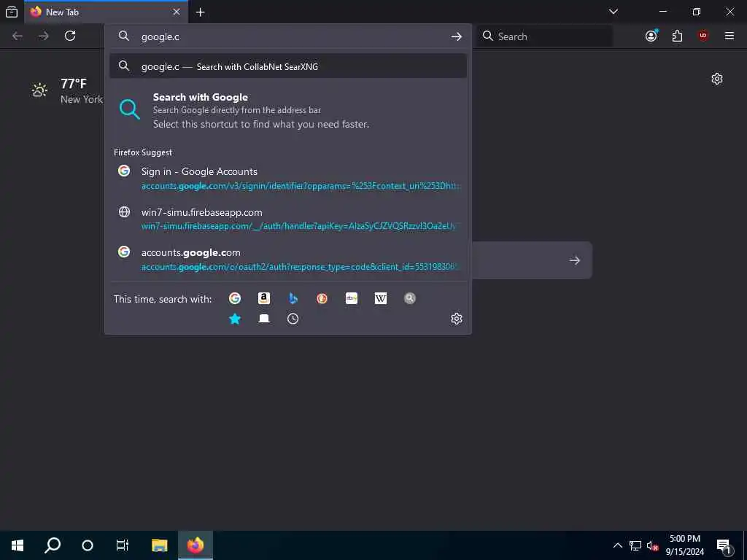Click the muted volume tray icon
747x560 pixels.
tap(653, 545)
